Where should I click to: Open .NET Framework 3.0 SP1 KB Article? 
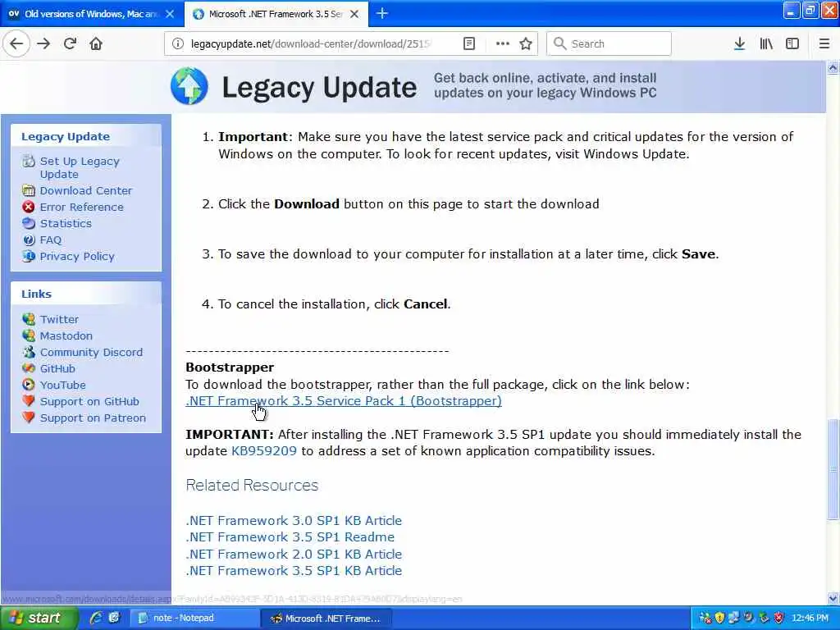pos(294,521)
